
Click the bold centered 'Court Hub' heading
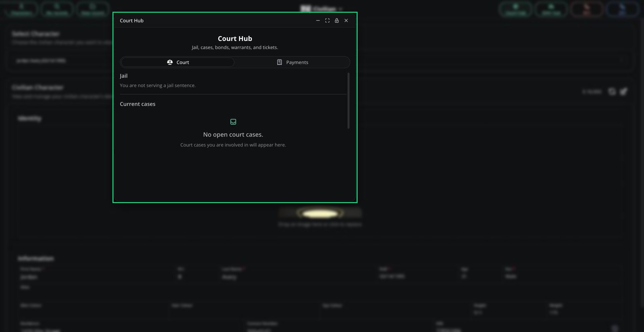coord(235,39)
